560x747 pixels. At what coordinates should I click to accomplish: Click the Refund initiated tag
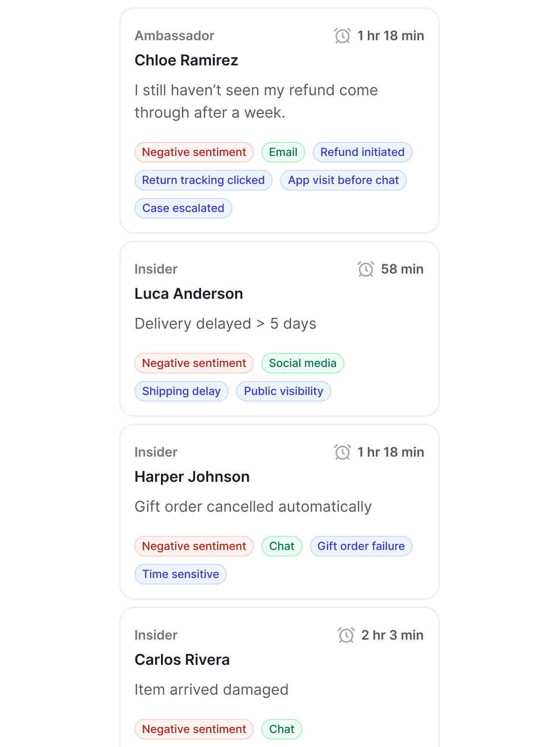[362, 152]
